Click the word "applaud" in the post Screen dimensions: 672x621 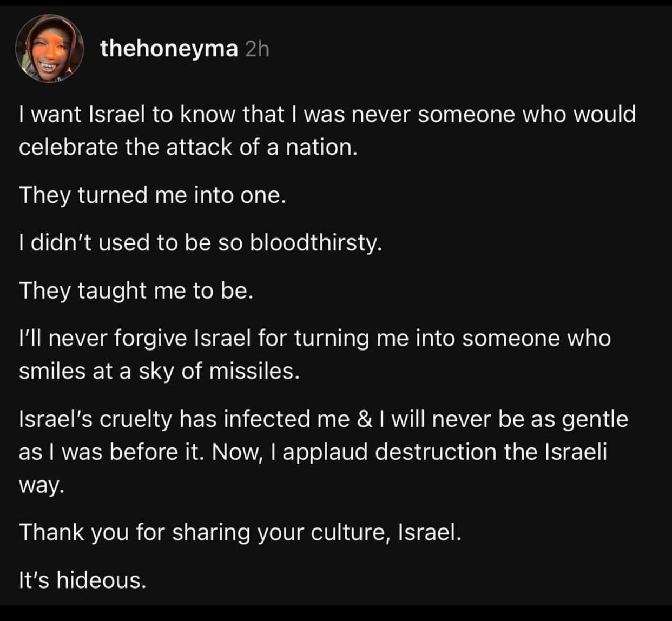coord(325,452)
